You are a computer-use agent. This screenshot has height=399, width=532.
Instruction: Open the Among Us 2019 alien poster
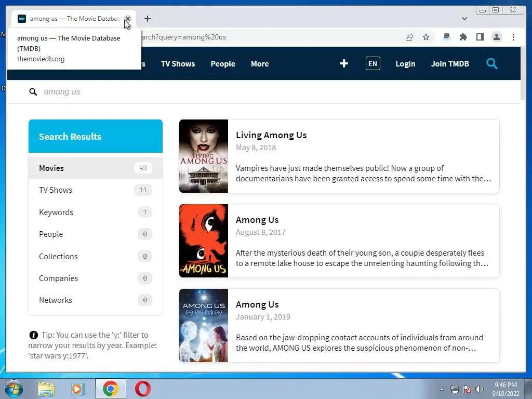point(204,326)
